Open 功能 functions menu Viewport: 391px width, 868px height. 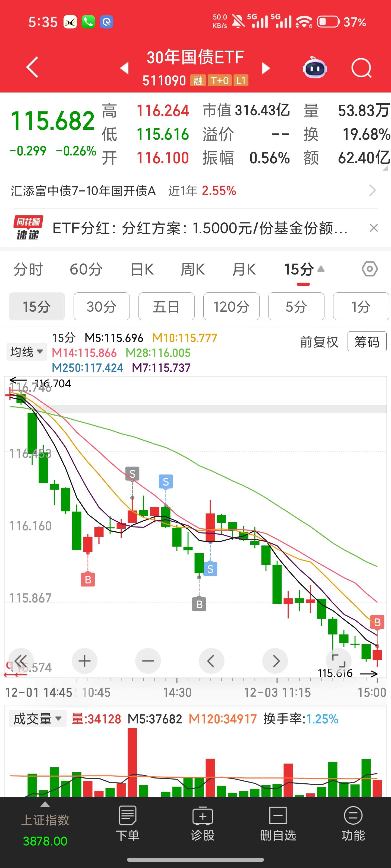coord(353,823)
